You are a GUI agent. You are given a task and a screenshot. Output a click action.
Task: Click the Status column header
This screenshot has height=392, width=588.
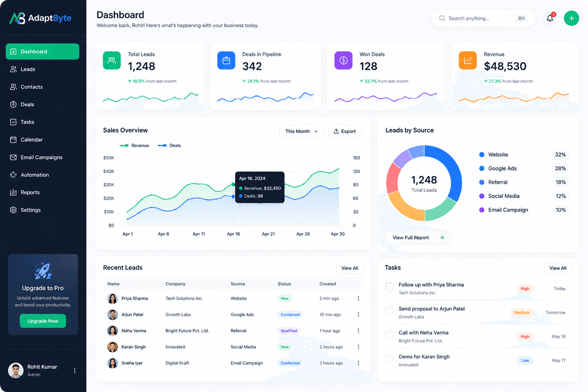tap(284, 284)
